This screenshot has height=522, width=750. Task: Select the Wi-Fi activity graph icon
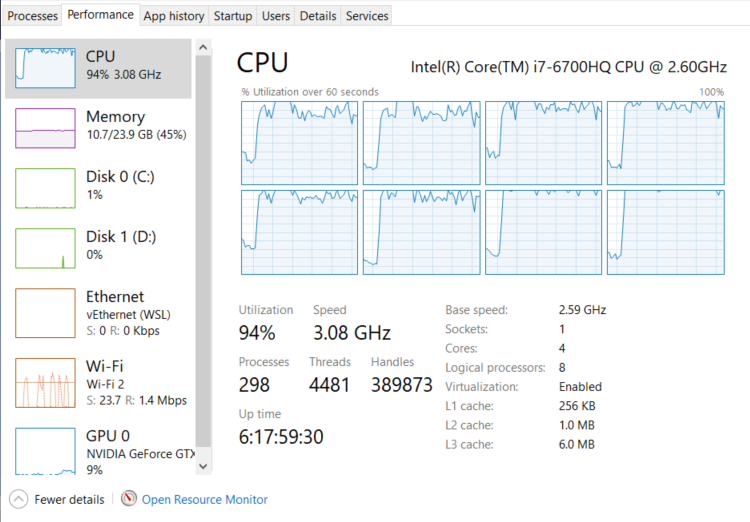click(46, 382)
